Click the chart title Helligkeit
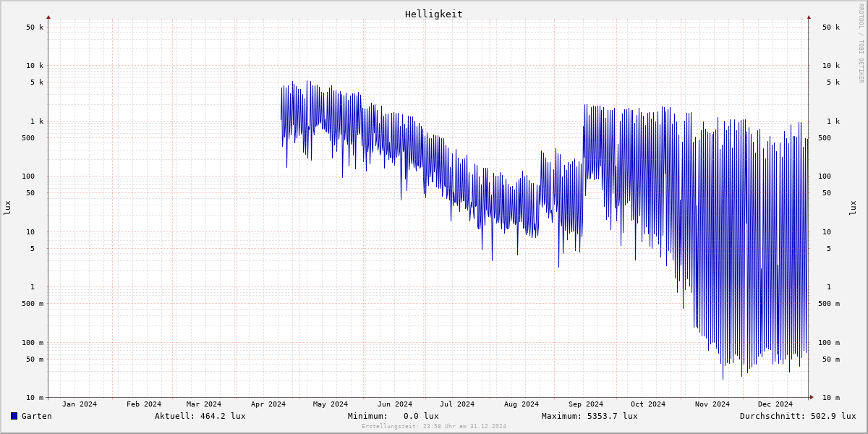 [434, 14]
